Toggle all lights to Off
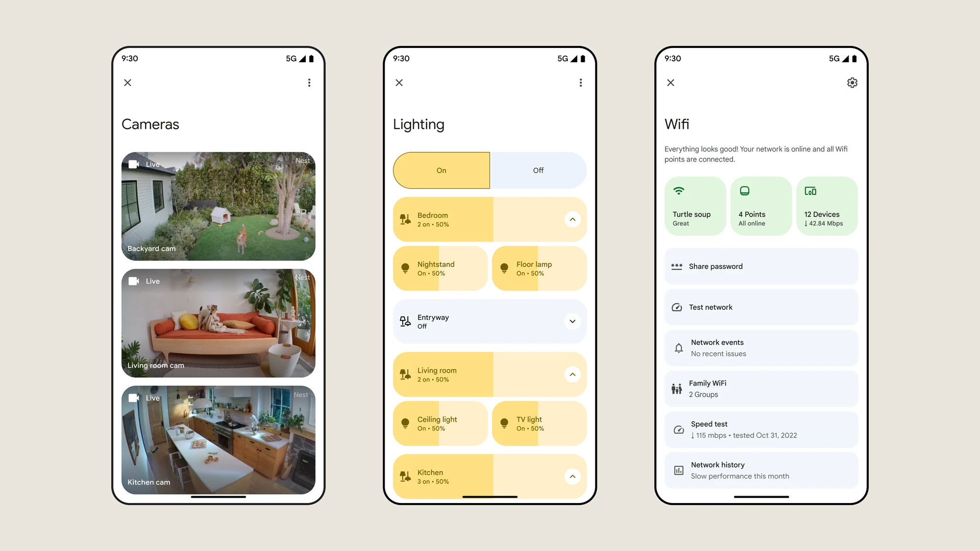 539,170
